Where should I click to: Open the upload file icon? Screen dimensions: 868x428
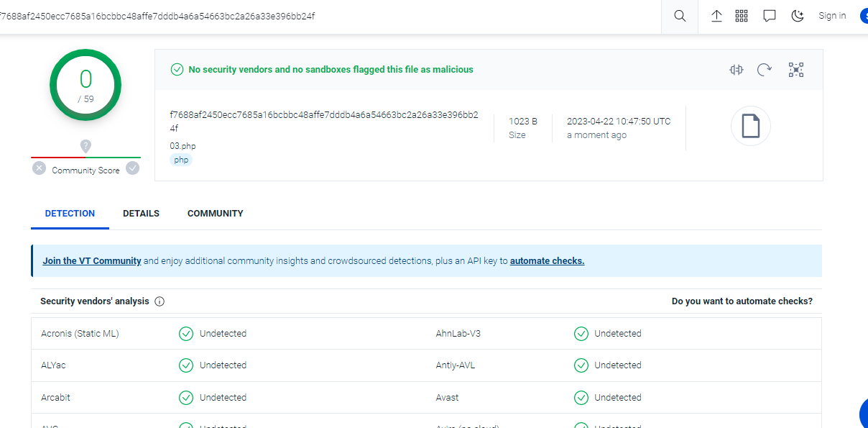point(716,16)
